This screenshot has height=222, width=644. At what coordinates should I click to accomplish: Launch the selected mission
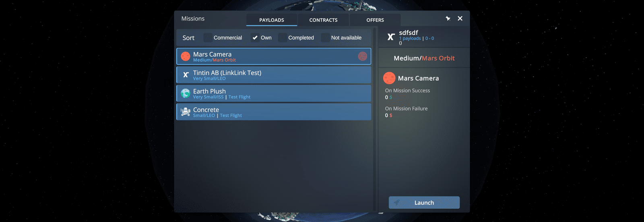click(x=424, y=203)
